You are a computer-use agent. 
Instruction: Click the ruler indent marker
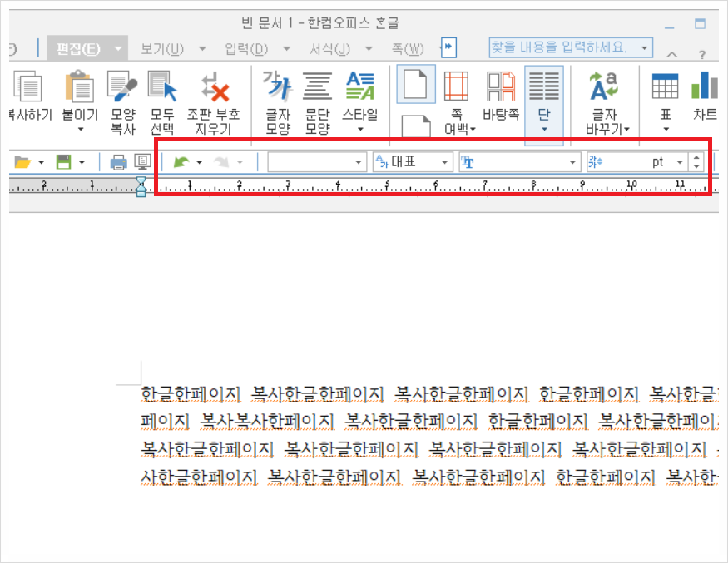pyautogui.click(x=141, y=186)
